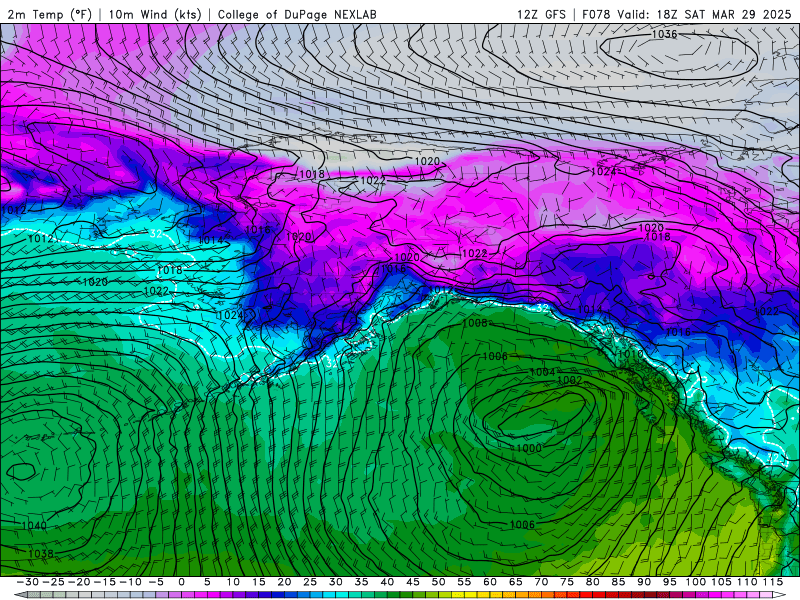Click the "75" temperature scale label
800x600 pixels.
coord(567,582)
